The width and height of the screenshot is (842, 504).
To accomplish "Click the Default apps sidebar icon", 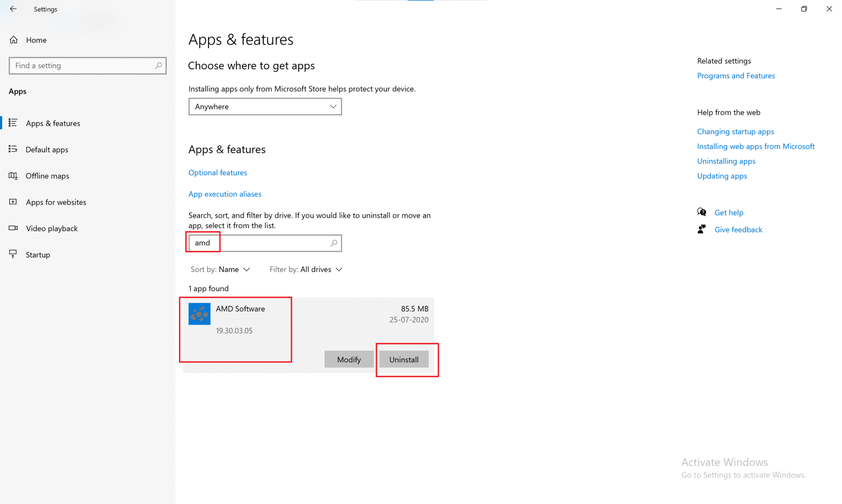I will point(13,149).
